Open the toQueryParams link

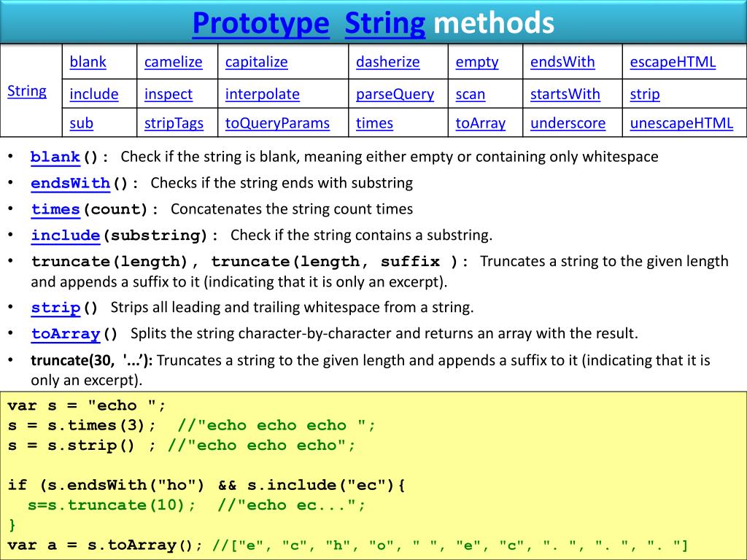coord(277,123)
